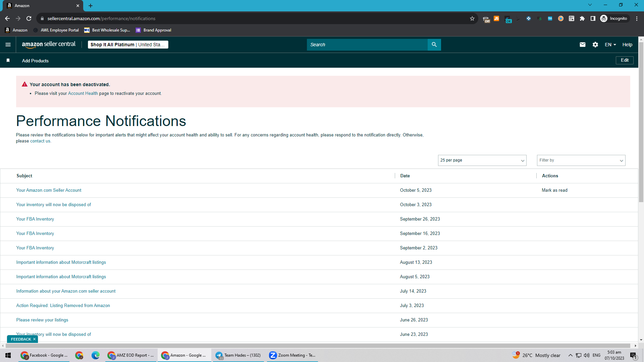Click the horizontal page scrollbar
644x362 pixels.
tap(317, 346)
